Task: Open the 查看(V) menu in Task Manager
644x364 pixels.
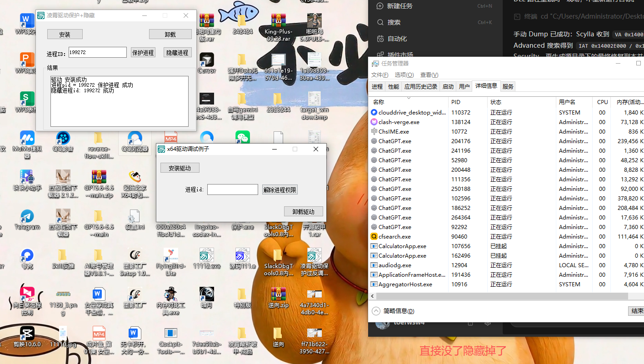Action: pos(429,75)
